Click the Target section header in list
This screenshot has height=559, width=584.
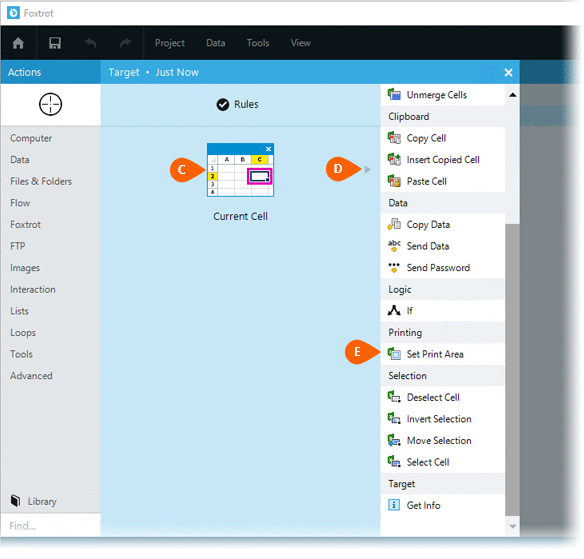442,483
